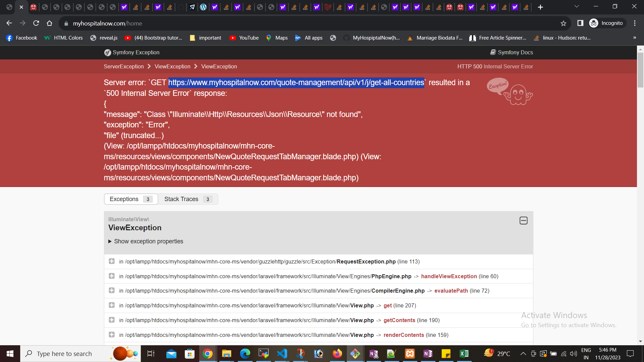The width and height of the screenshot is (644, 362).
Task: Open the reveal.js bookmark
Action: (104, 38)
